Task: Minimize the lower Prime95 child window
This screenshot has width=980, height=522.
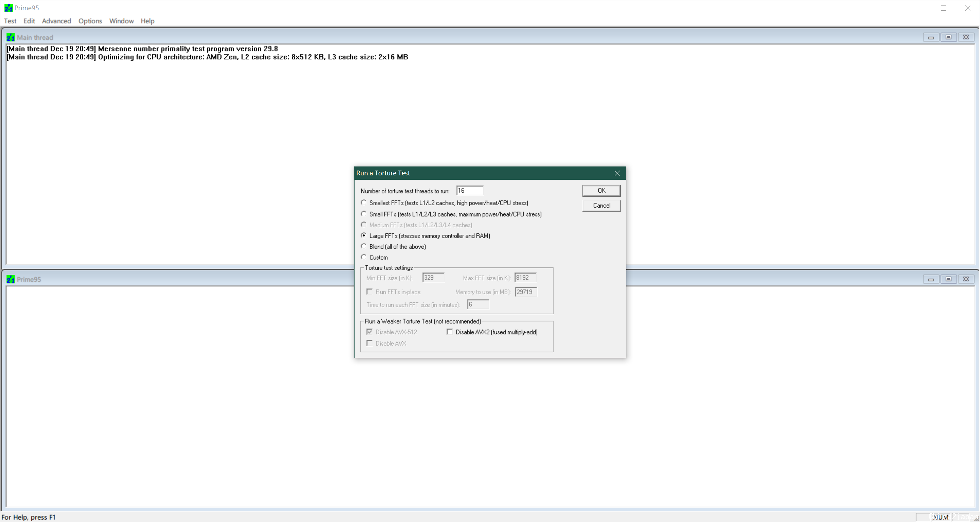Action: tap(931, 279)
